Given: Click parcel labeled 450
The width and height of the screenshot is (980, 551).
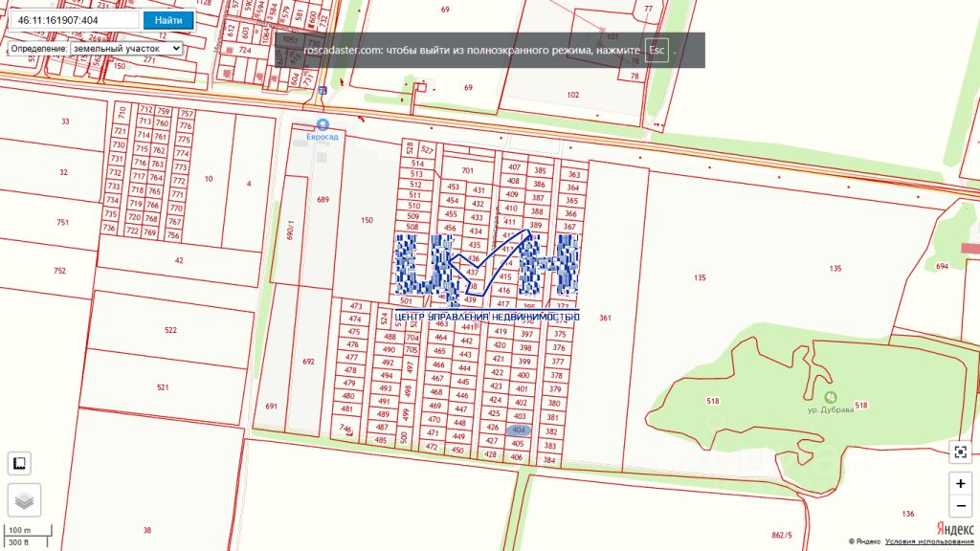Looking at the screenshot, I should click(457, 450).
